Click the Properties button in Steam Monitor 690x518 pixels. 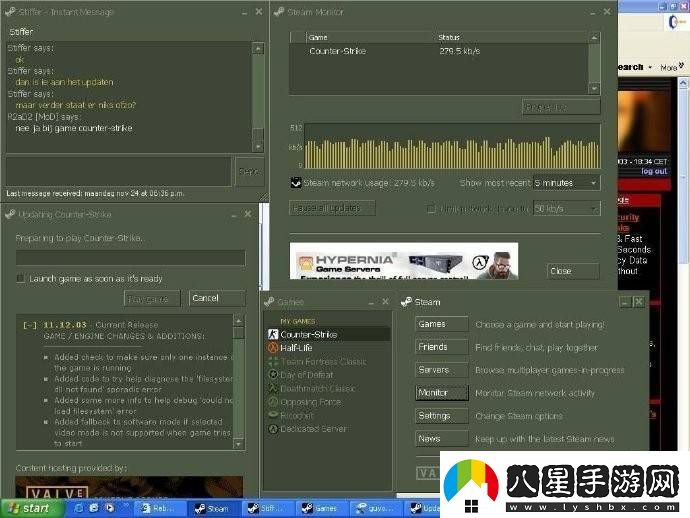coord(561,107)
